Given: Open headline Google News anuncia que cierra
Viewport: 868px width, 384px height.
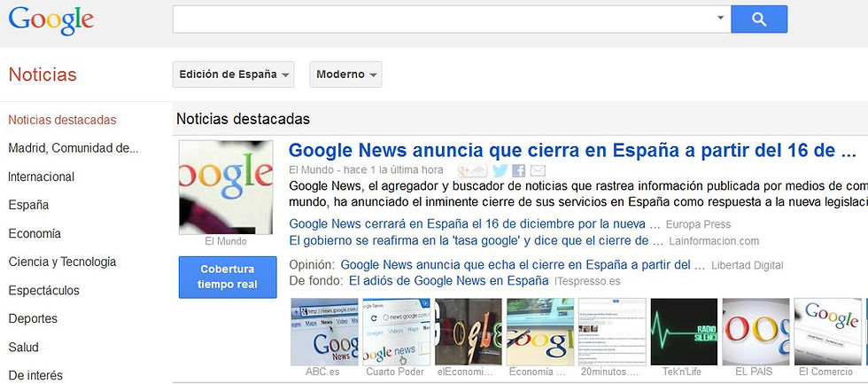Looking at the screenshot, I should click(x=572, y=151).
